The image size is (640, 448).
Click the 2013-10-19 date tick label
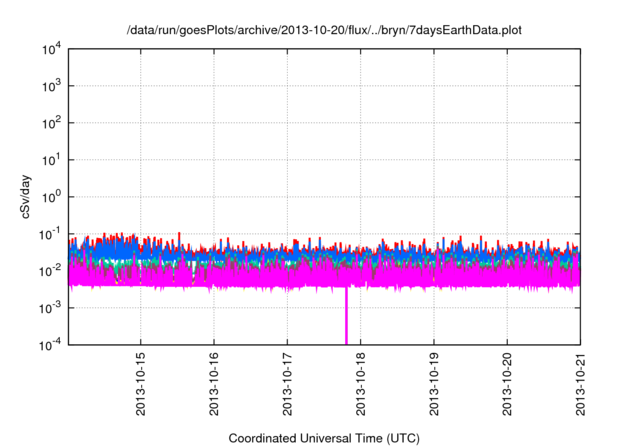click(434, 384)
